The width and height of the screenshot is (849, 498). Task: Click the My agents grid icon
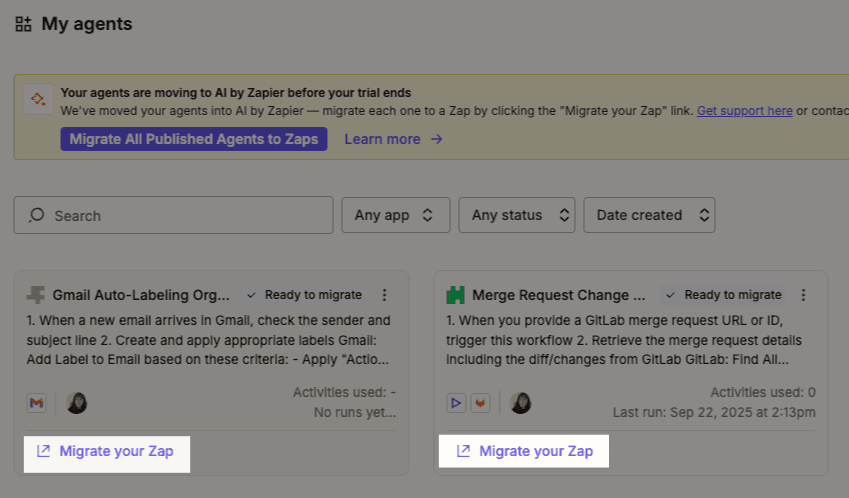pos(23,24)
